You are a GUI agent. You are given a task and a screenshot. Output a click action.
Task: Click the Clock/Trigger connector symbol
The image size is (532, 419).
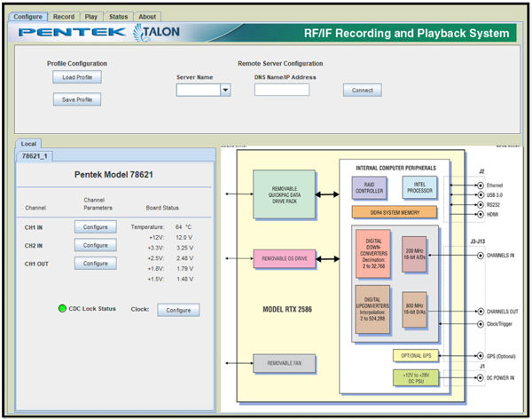480,324
